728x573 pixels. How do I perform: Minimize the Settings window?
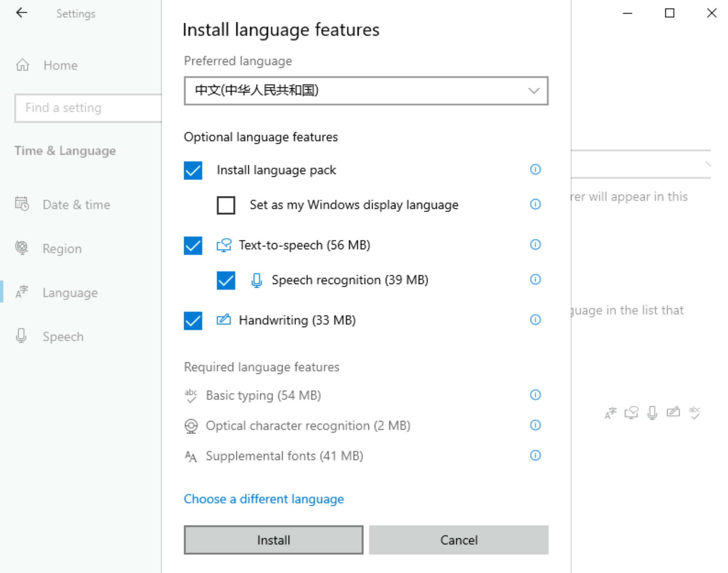click(628, 13)
